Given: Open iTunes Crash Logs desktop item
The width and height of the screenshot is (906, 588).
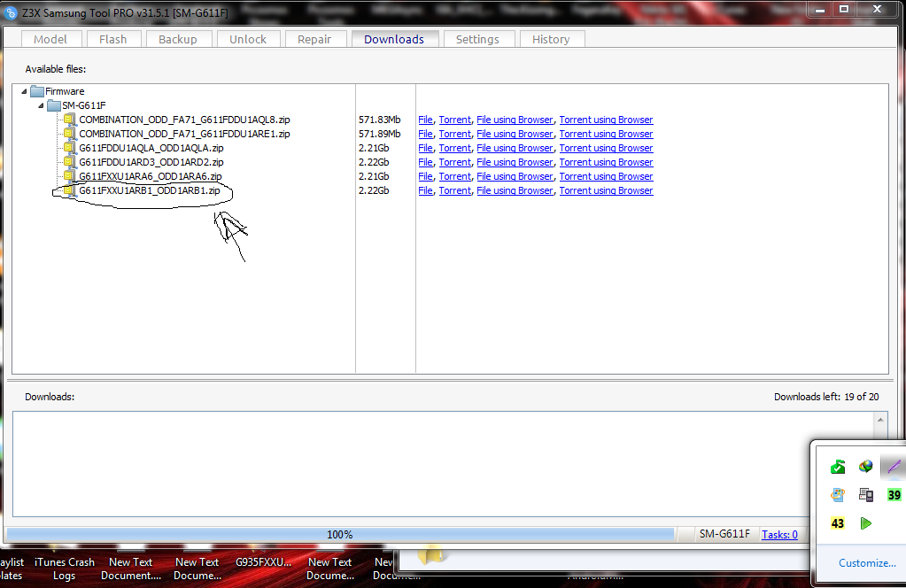Looking at the screenshot, I should tap(64, 569).
